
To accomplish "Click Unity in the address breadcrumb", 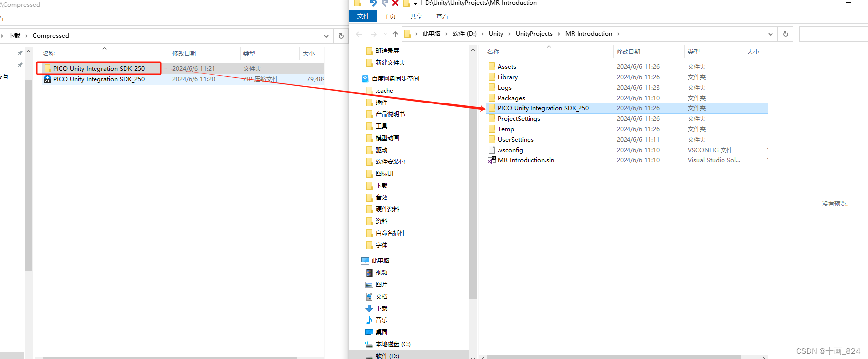I will 496,34.
